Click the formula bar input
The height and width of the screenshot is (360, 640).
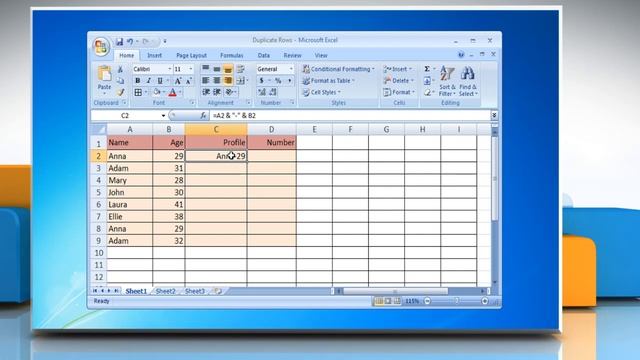click(x=350, y=116)
